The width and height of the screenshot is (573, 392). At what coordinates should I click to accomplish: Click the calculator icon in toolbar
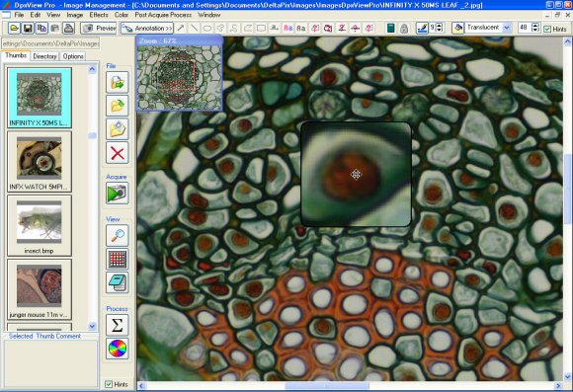[390, 28]
